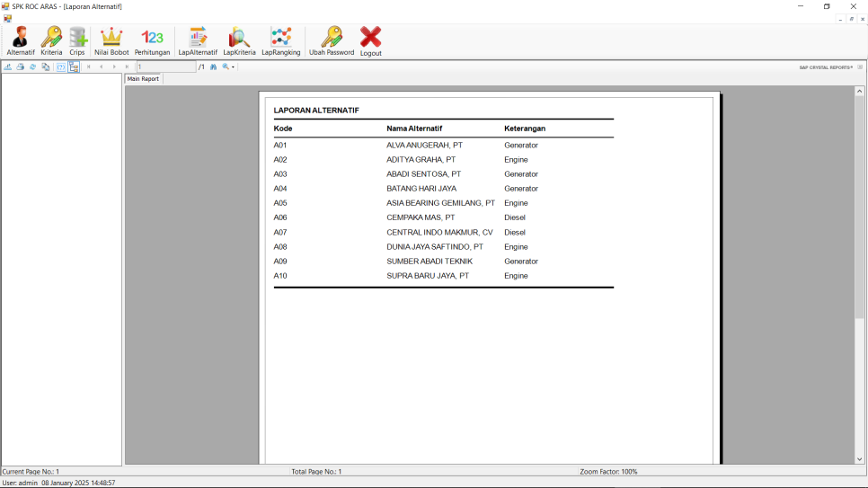This screenshot has width=868, height=488.
Task: Toggle the parameter panel button
Action: [x=61, y=67]
